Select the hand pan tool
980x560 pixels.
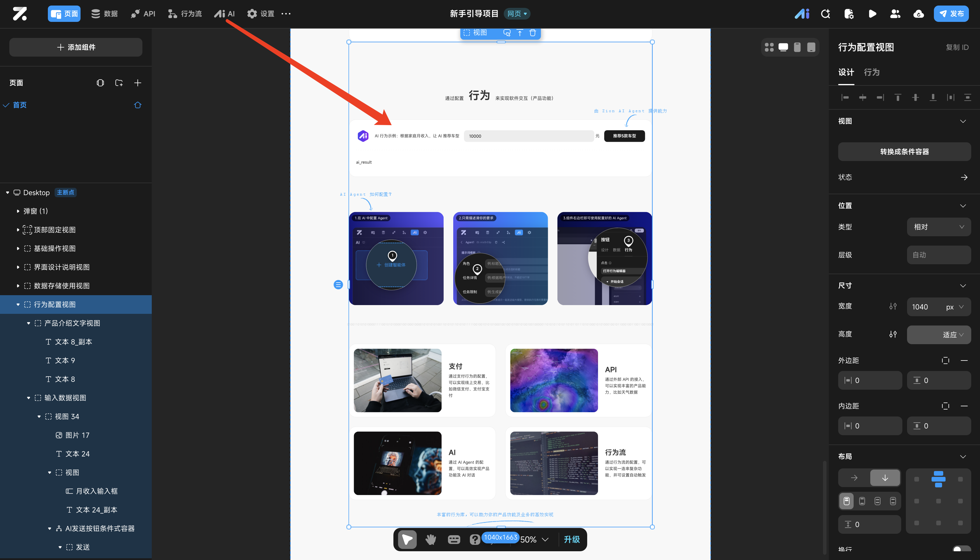(430, 540)
